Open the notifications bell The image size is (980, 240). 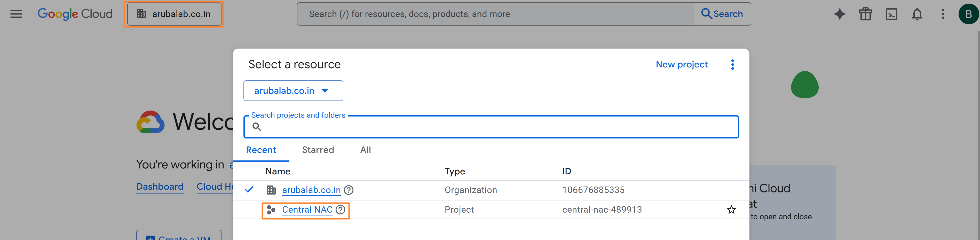point(917,14)
